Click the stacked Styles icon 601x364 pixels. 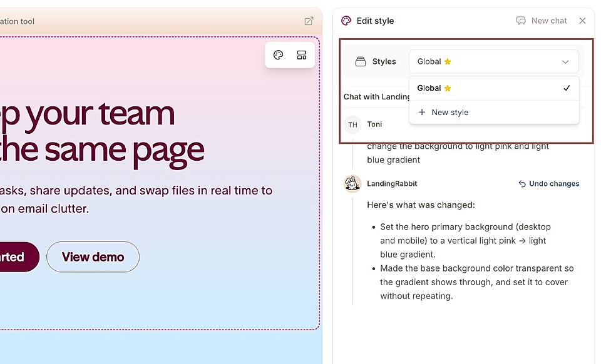click(361, 61)
